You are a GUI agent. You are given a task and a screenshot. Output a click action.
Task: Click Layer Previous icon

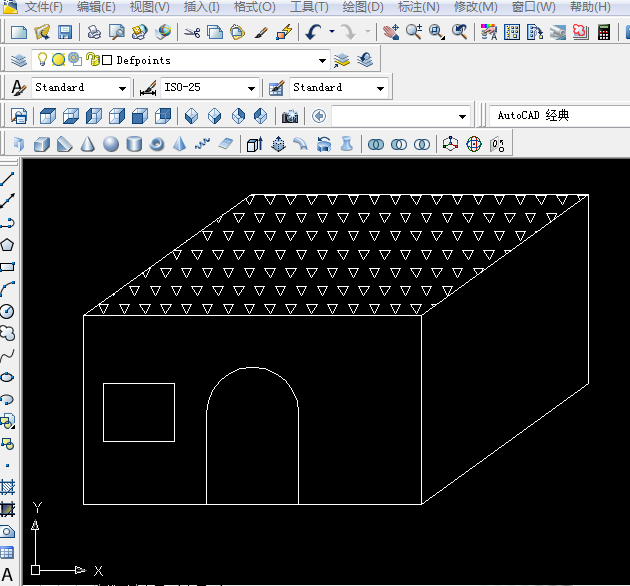365,60
